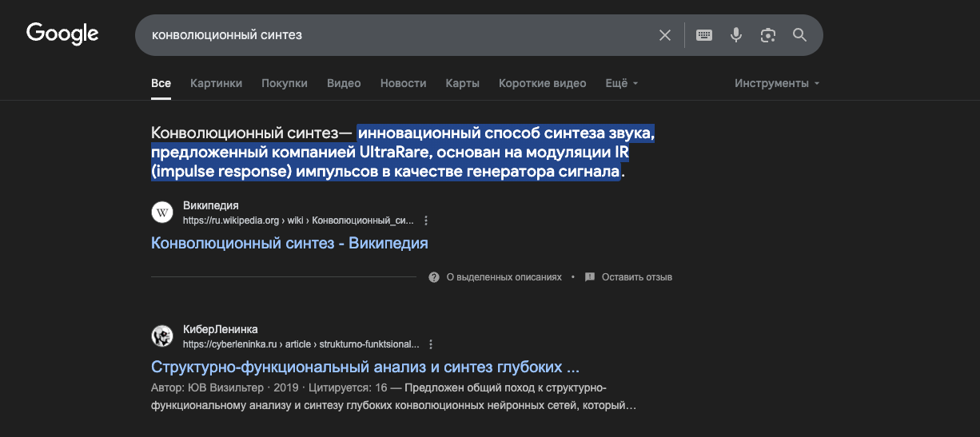Viewport: 980px width, 437px height.
Task: Open search by image camera icon
Action: pyautogui.click(x=768, y=35)
